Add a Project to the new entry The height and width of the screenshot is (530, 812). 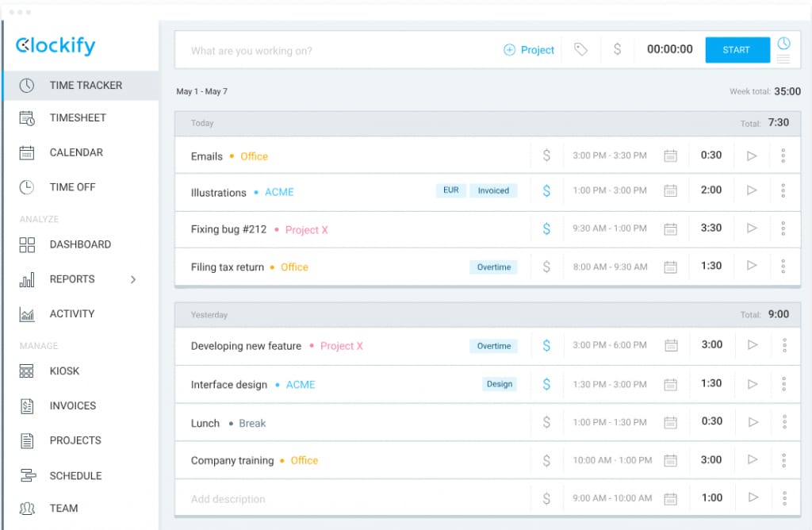point(529,50)
